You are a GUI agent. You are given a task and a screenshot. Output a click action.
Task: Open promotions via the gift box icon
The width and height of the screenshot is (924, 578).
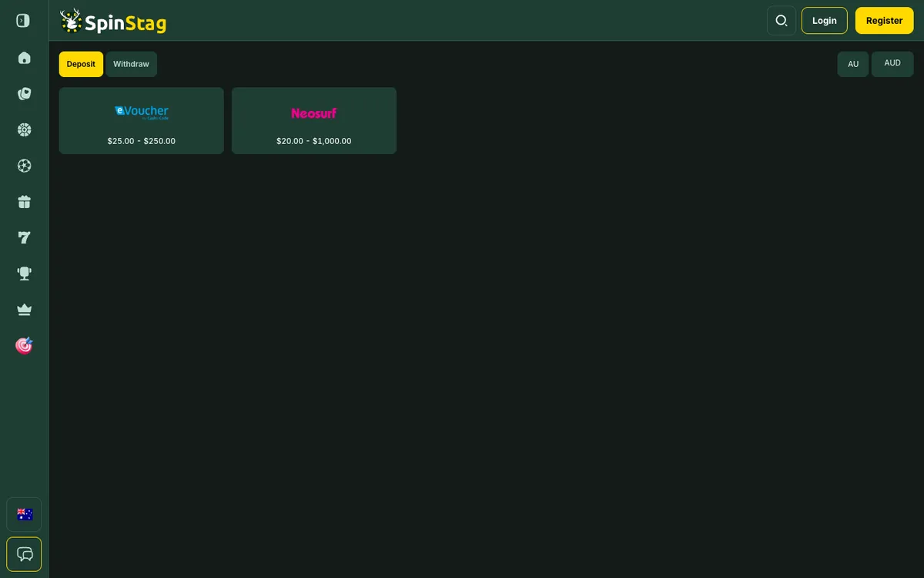coord(24,202)
